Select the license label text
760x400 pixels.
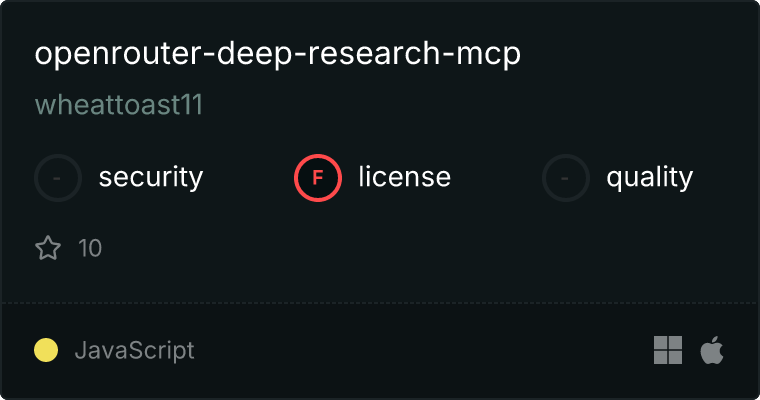pyautogui.click(x=405, y=176)
